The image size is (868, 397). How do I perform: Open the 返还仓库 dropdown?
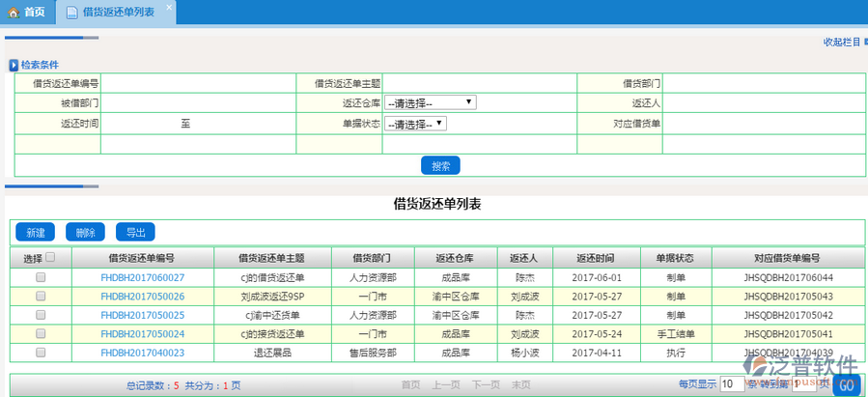[430, 102]
